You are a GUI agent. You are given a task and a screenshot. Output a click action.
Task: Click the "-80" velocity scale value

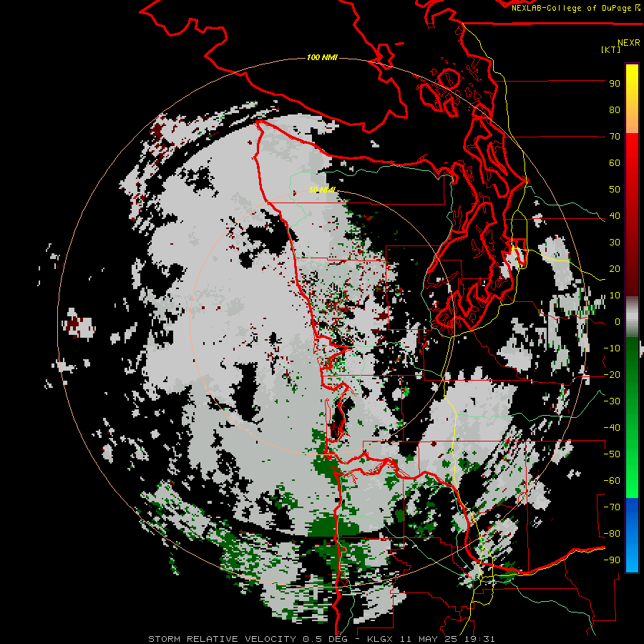point(612,534)
